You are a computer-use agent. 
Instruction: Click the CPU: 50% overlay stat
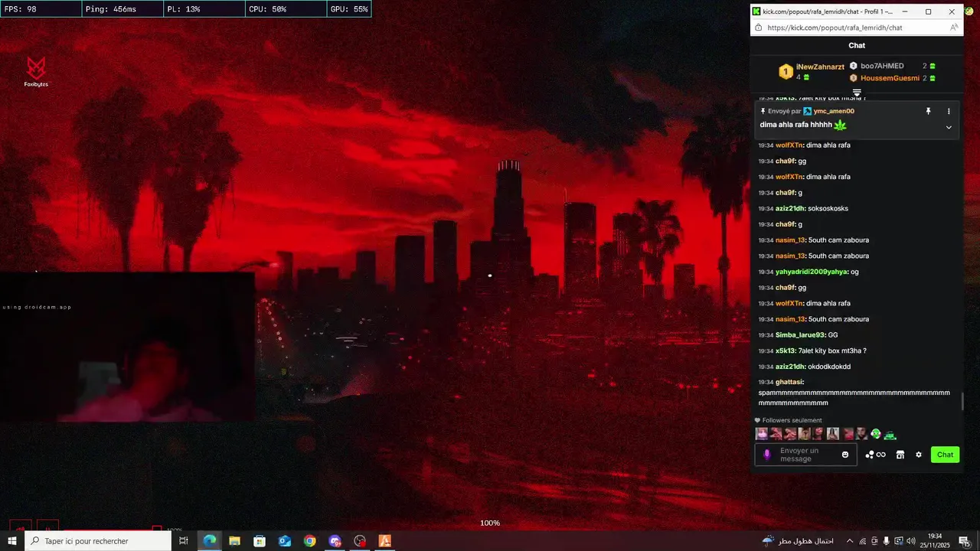[285, 9]
